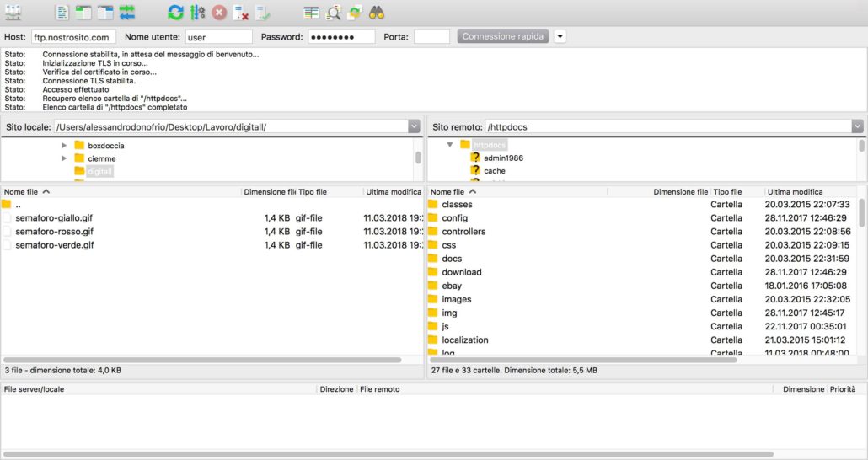Open the Sito remoto path dropdown
Viewport: 868px width, 460px height.
[x=858, y=126]
